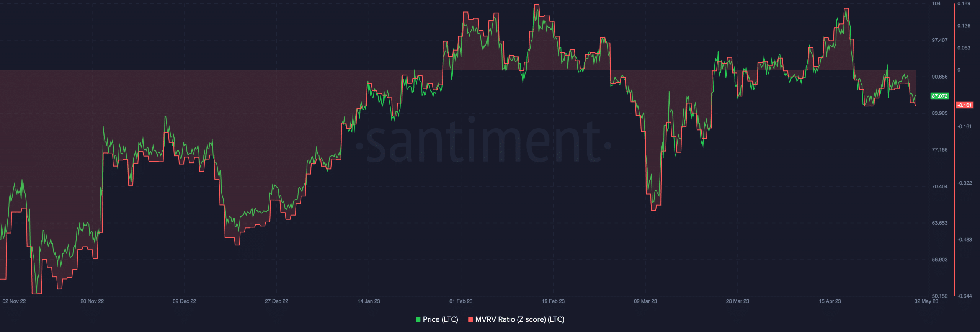This screenshot has height=332, width=980.
Task: Click the 20 Nov 22 date label
Action: click(x=92, y=301)
